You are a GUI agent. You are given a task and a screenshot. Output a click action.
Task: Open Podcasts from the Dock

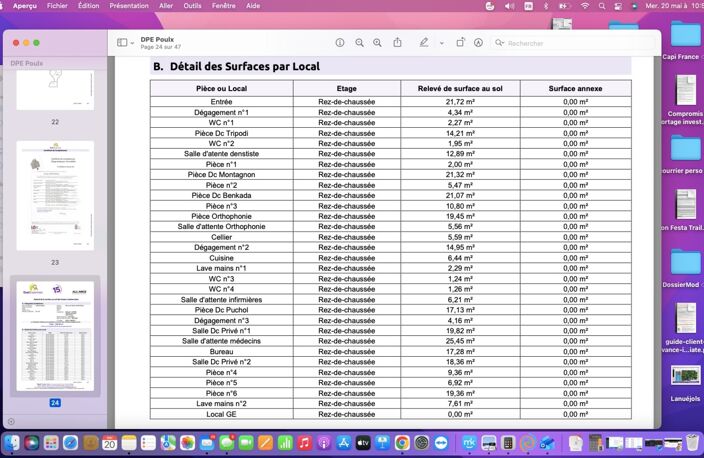[324, 443]
